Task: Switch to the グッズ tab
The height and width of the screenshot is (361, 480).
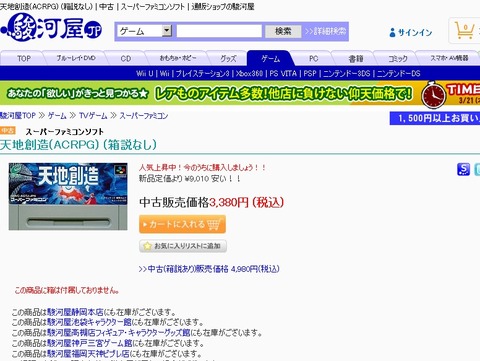Action: pos(228,59)
